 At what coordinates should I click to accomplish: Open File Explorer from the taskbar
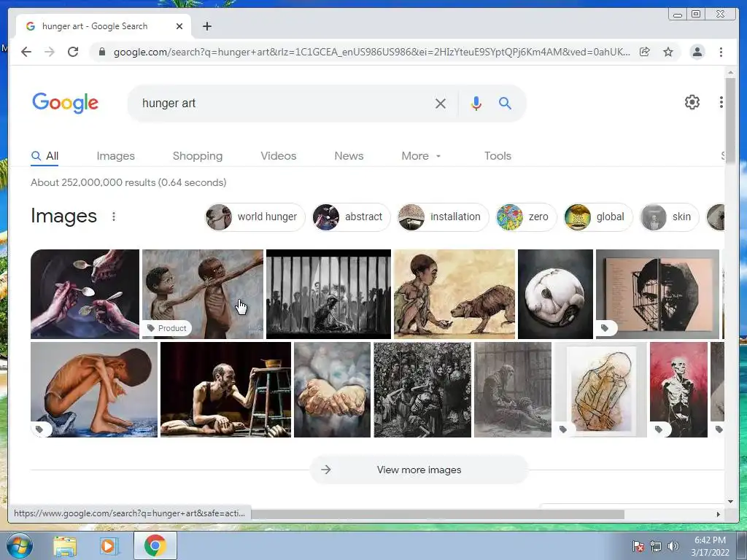pyautogui.click(x=65, y=545)
